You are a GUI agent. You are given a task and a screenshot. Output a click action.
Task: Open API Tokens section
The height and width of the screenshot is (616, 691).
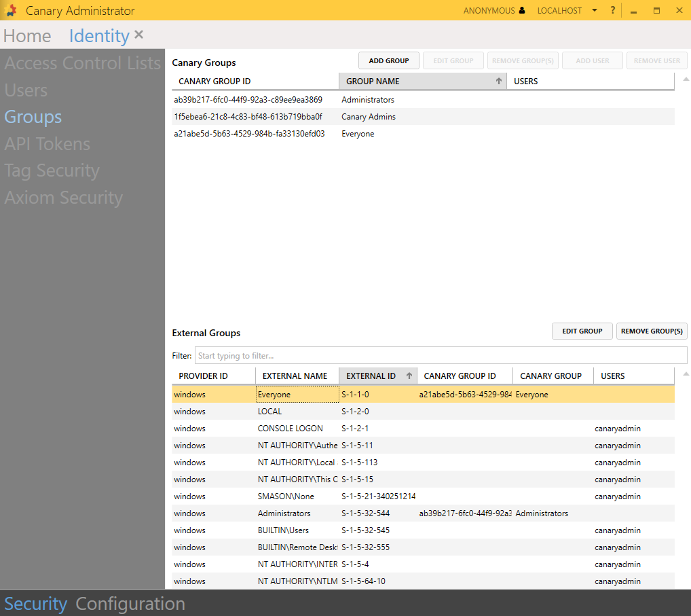point(47,144)
